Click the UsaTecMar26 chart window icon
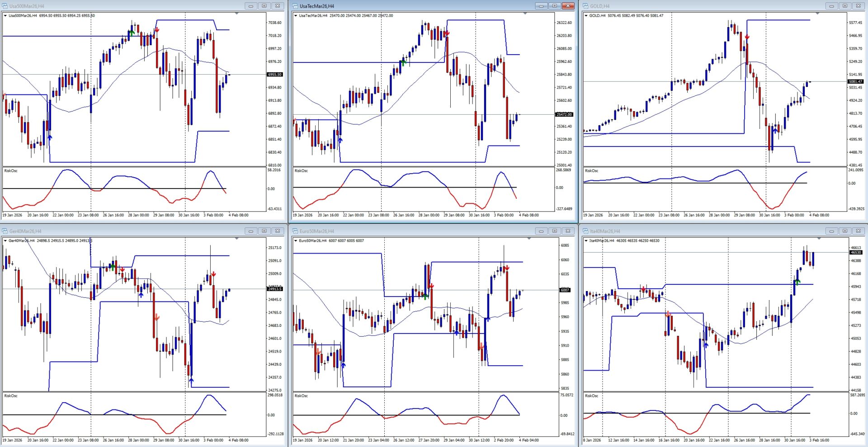868x447 pixels. point(295,6)
